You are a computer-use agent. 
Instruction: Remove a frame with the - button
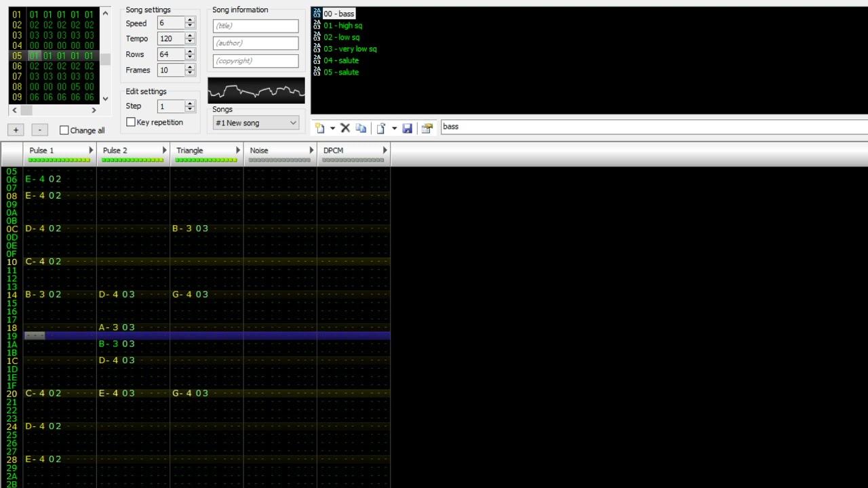[40, 129]
